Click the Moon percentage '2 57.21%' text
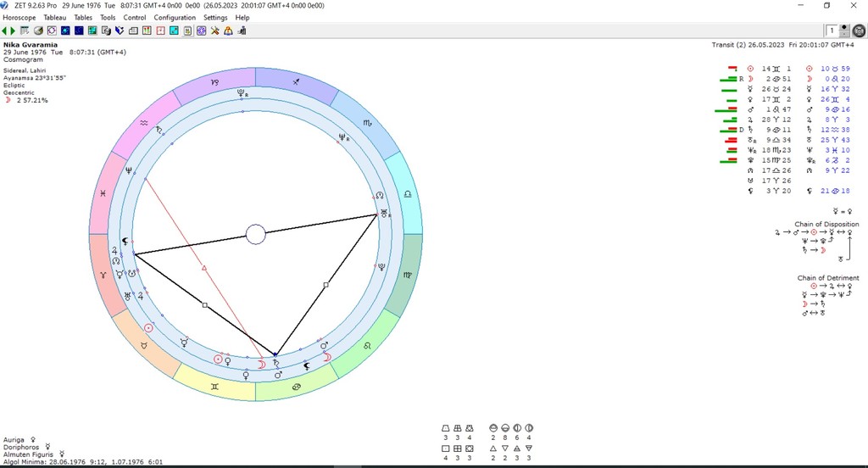Screen dimensions: 868x468 pos(32,100)
